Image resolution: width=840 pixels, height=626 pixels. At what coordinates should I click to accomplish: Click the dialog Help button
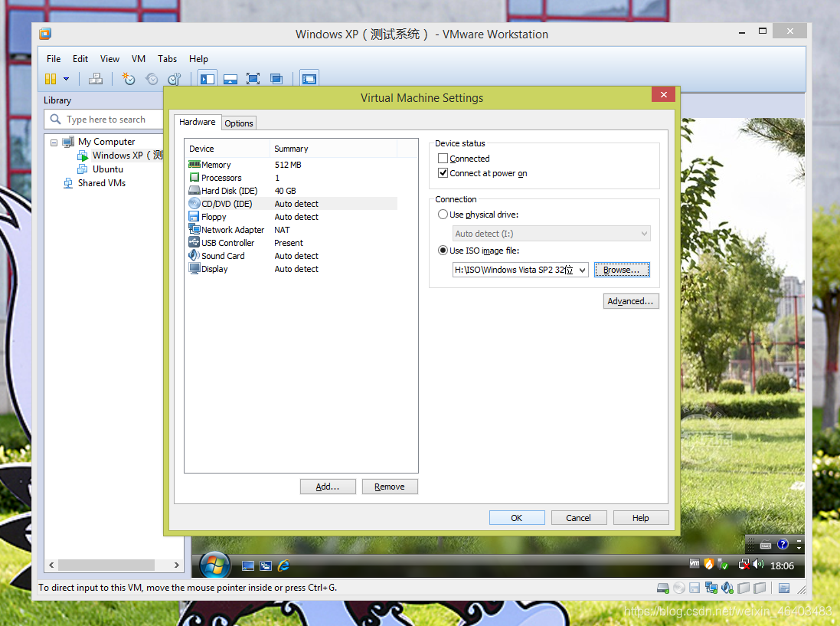tap(641, 518)
